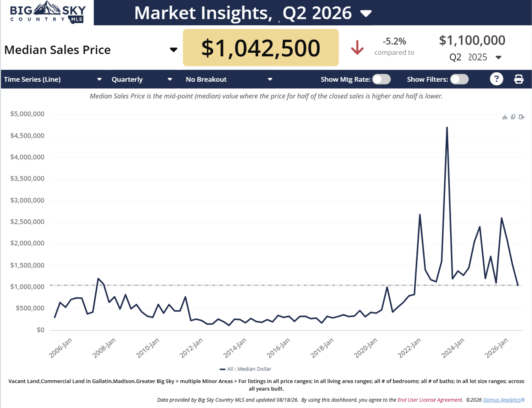Click the red down arrow indicator
Viewport: 532px width, 408px height.
357,47
